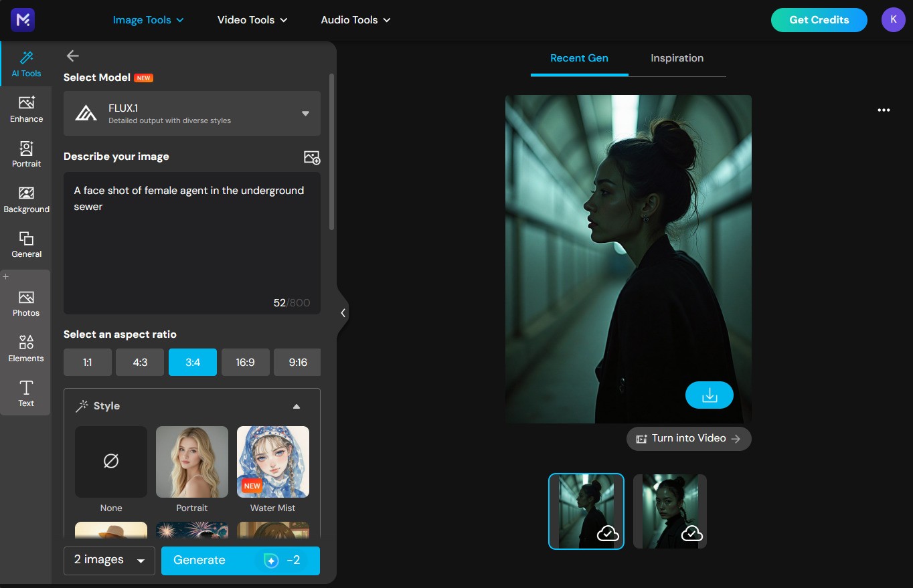The image size is (913, 588).
Task: Go back using the left arrow icon
Action: pyautogui.click(x=73, y=56)
